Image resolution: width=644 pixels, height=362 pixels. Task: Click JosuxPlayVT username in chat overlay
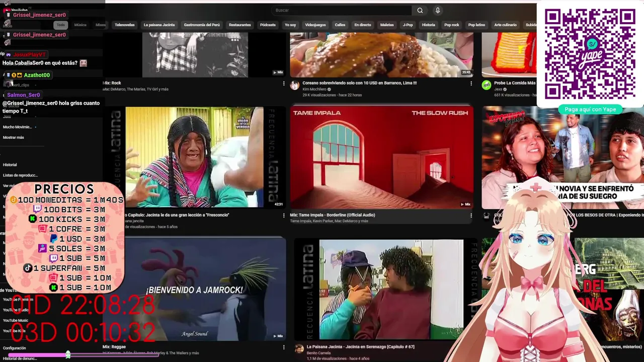click(29, 54)
